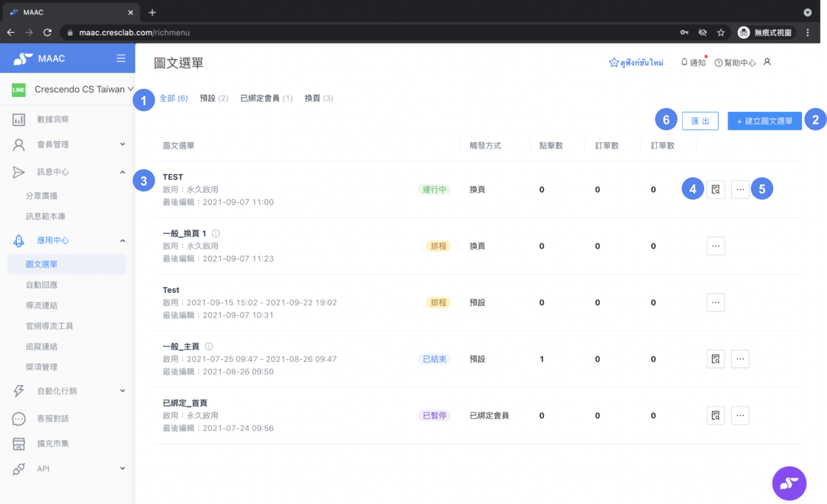Open 擴充市集 store icon
827x504 pixels.
pos(19,444)
